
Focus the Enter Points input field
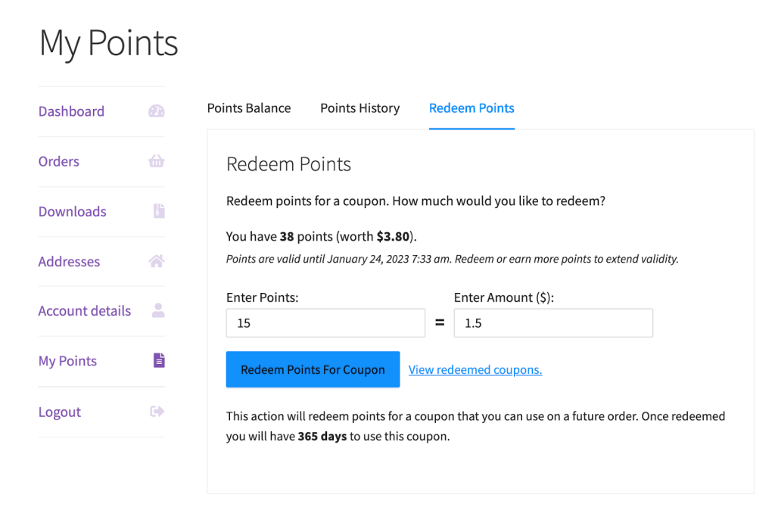click(325, 323)
